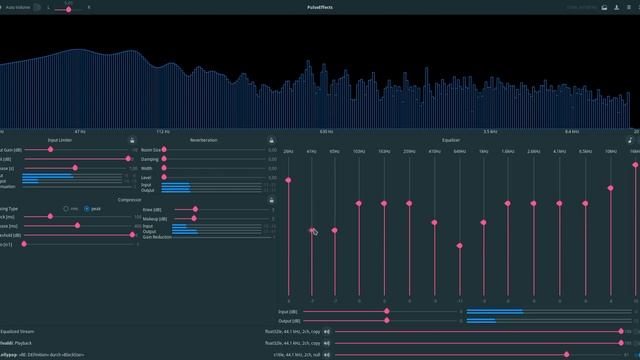Click the Room Size slider
The height and width of the screenshot is (360, 640).
click(x=214, y=150)
